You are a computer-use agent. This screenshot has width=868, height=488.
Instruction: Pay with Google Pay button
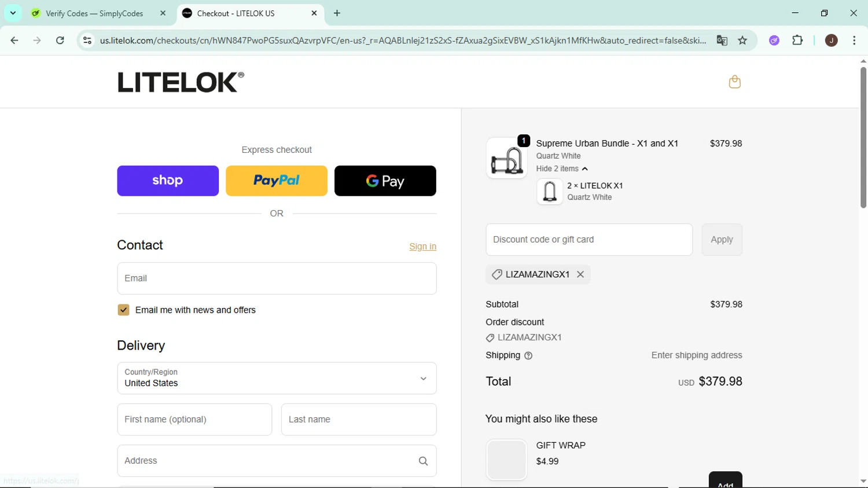(385, 181)
